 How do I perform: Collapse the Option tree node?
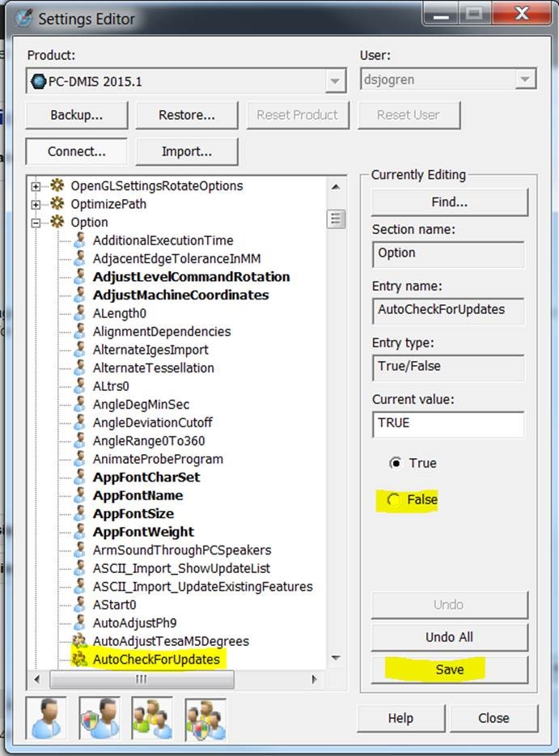click(36, 223)
